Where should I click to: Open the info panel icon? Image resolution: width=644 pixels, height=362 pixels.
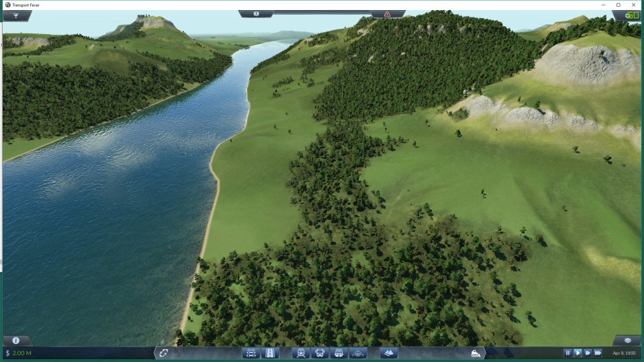pyautogui.click(x=15, y=341)
